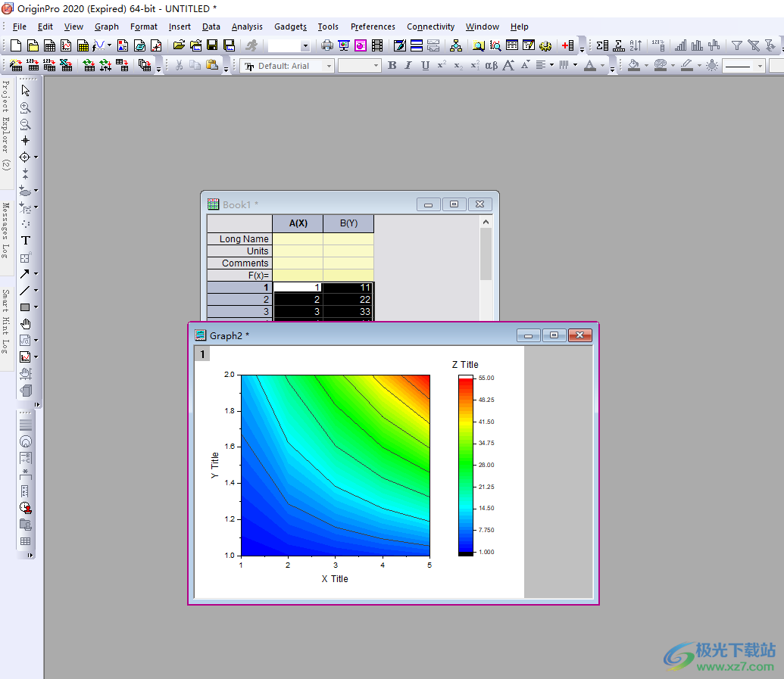
Task: Click layer 1 button in Graph2
Action: pos(202,354)
